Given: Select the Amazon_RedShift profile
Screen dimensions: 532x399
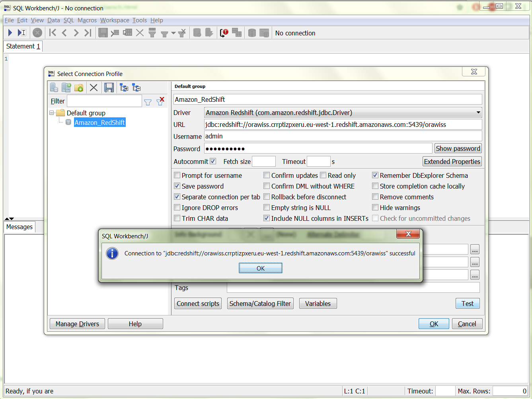Looking at the screenshot, I should (x=99, y=123).
